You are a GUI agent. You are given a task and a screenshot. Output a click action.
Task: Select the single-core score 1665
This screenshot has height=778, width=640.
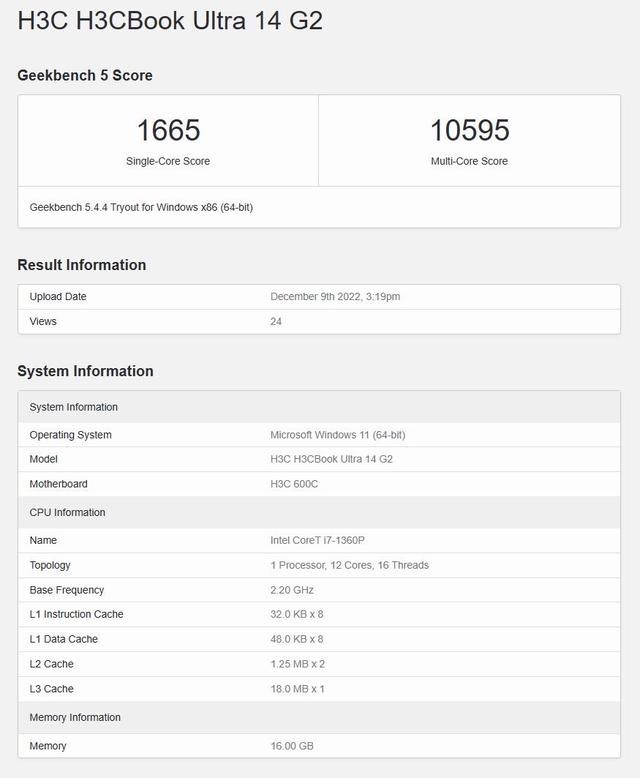point(168,130)
